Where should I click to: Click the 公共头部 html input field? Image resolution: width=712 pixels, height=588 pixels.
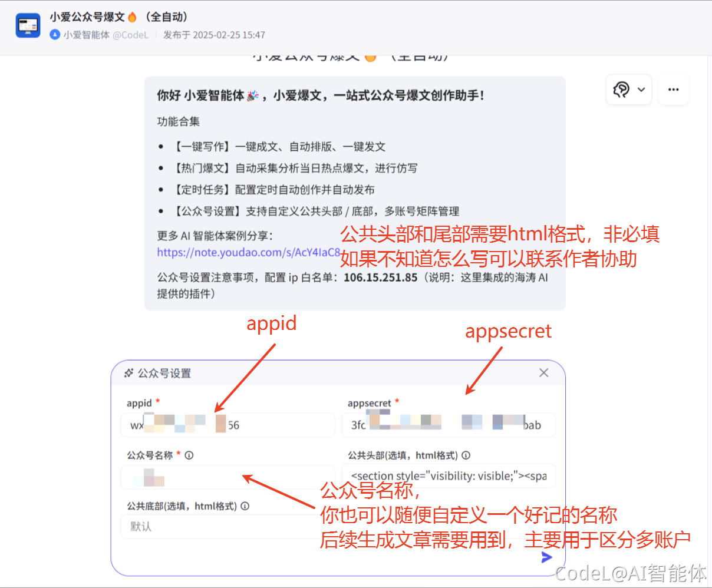point(448,476)
